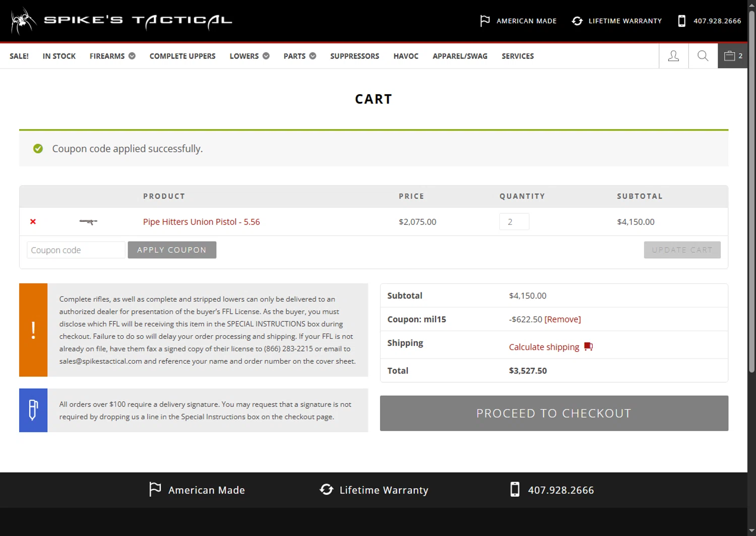Click the quantity field showing 2
The image size is (756, 536).
pyautogui.click(x=514, y=222)
